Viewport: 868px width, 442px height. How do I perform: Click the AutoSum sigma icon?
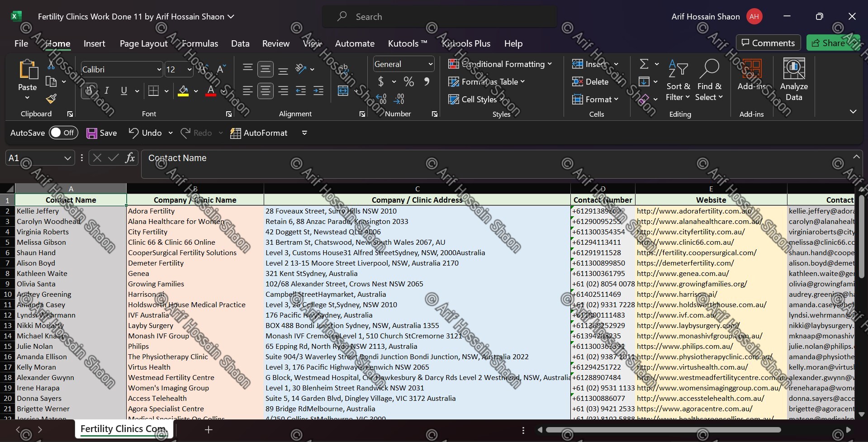pos(644,64)
